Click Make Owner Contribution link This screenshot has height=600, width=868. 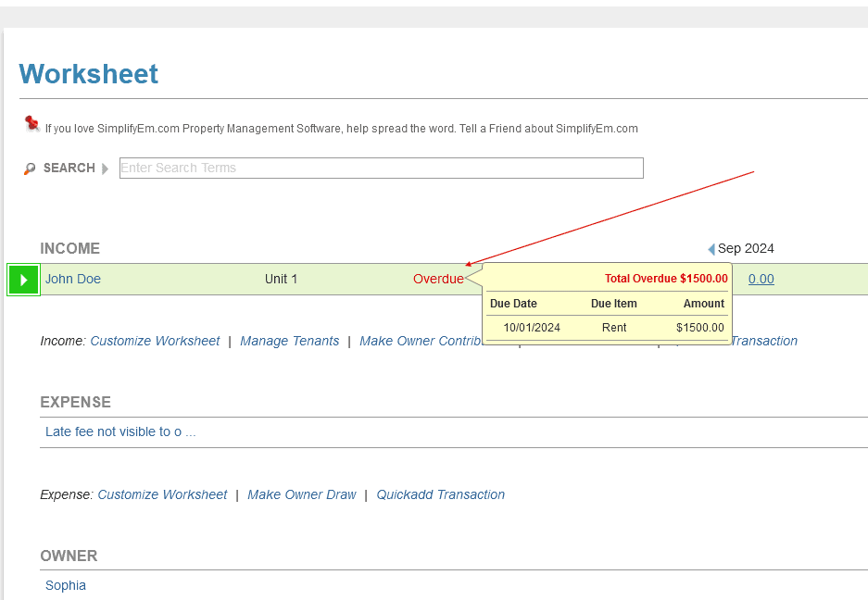422,341
